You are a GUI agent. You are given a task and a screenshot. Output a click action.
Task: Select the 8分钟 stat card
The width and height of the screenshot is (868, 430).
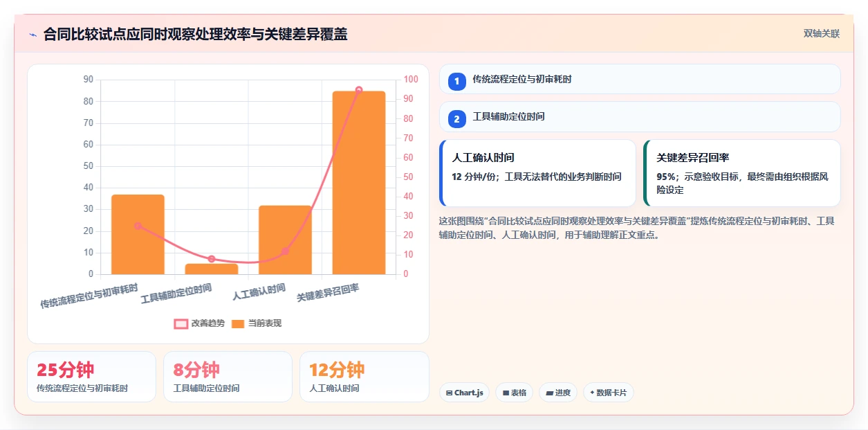coord(228,377)
